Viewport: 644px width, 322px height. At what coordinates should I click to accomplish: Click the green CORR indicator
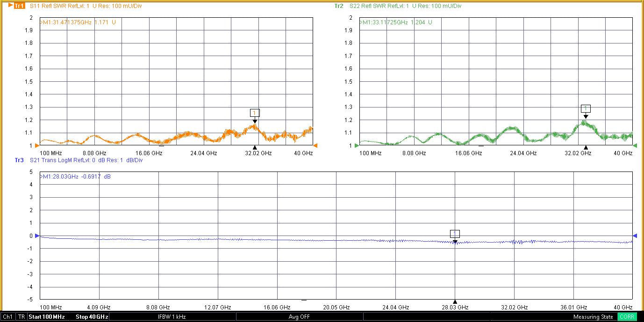(627, 317)
